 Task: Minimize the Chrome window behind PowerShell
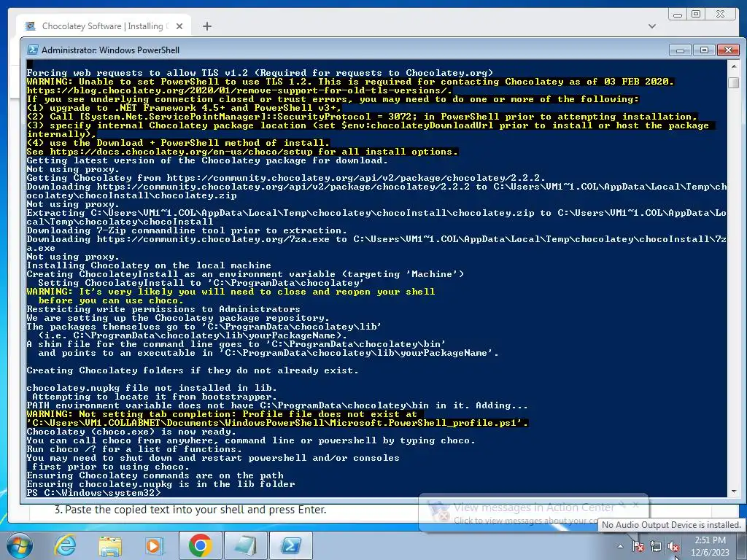tap(677, 15)
